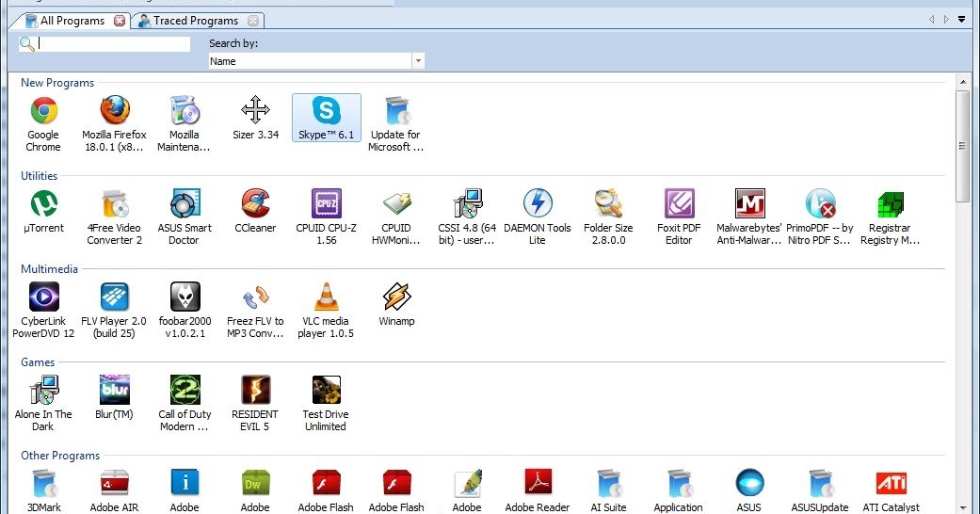Viewport: 980px width, 514px height.
Task: Select CSSI 4.8 (64 bit) program
Action: tap(468, 204)
